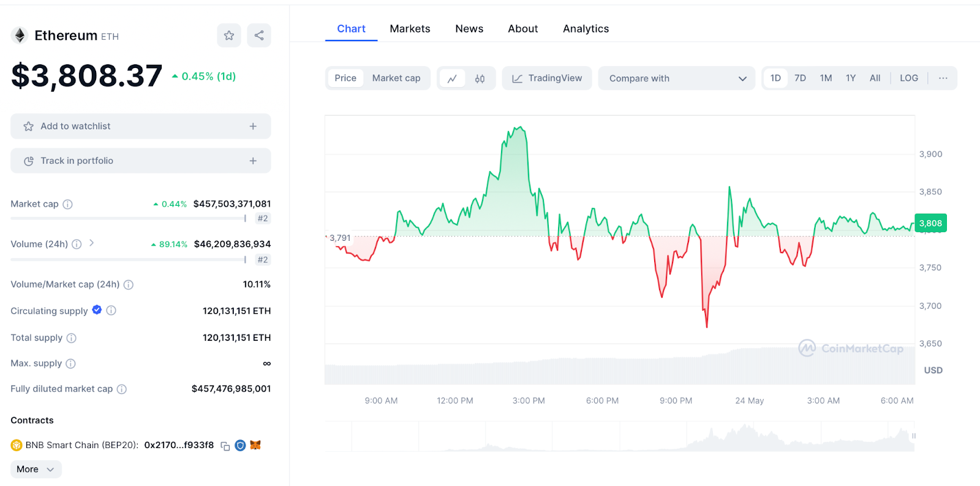
Task: Open the TradingView chart button
Action: 547,78
